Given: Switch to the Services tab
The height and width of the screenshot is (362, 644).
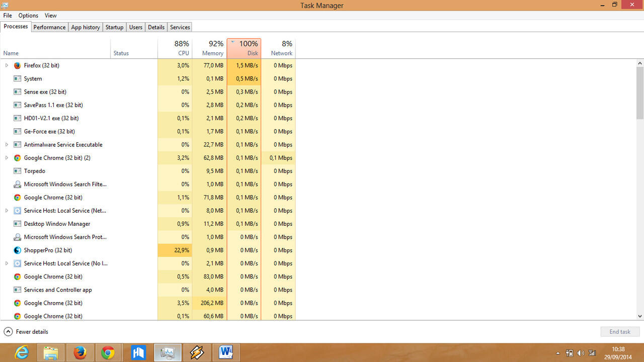Looking at the screenshot, I should 180,27.
